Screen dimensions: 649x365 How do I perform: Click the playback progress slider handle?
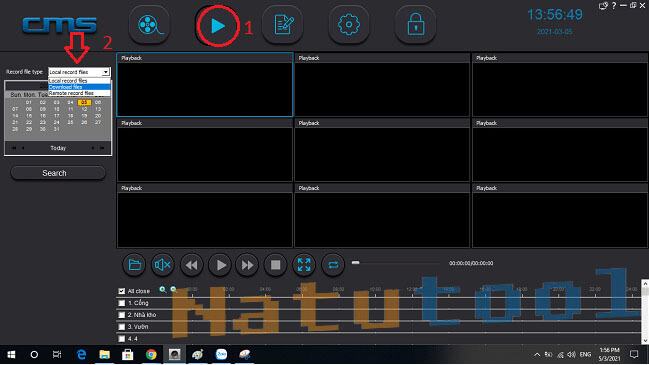(x=356, y=262)
